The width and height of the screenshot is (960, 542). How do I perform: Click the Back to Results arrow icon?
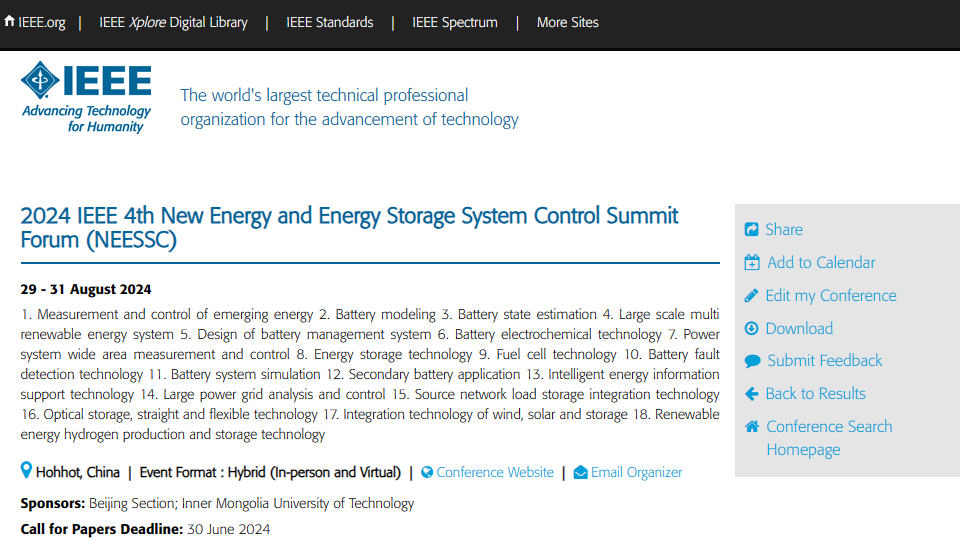click(752, 394)
